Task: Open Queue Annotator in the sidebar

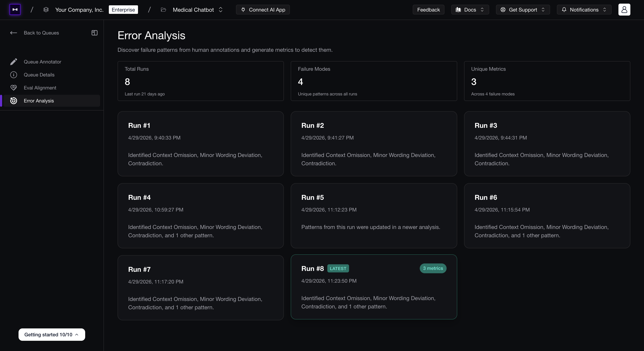Action: click(52, 62)
